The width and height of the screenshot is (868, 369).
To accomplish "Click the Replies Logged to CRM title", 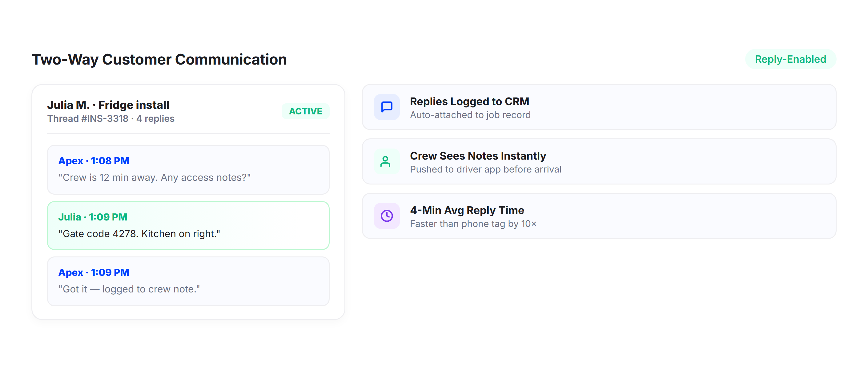I will click(x=469, y=101).
